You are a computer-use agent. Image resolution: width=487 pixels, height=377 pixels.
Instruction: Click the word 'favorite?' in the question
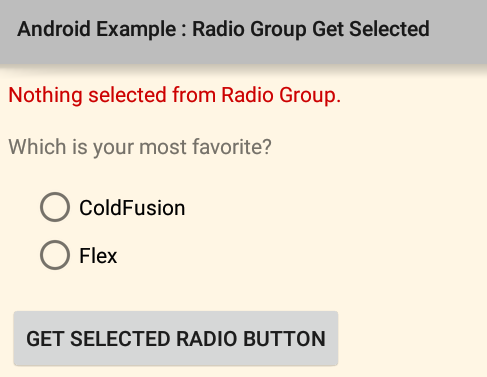pyautogui.click(x=232, y=147)
